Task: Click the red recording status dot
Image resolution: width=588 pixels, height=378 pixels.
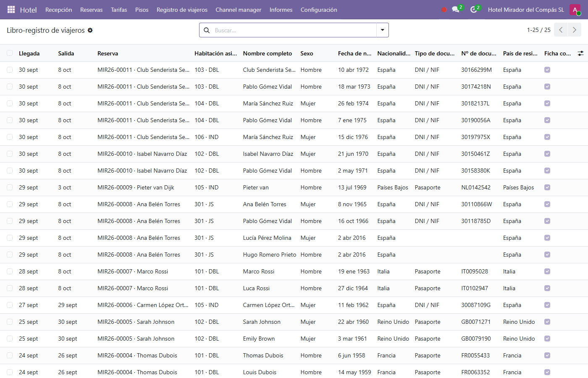Action: tap(444, 10)
